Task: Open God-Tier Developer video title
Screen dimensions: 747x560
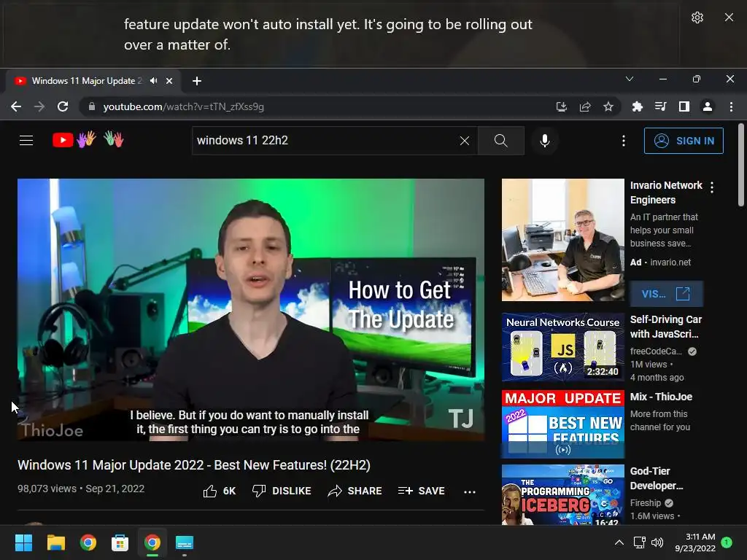Action: coord(657,478)
